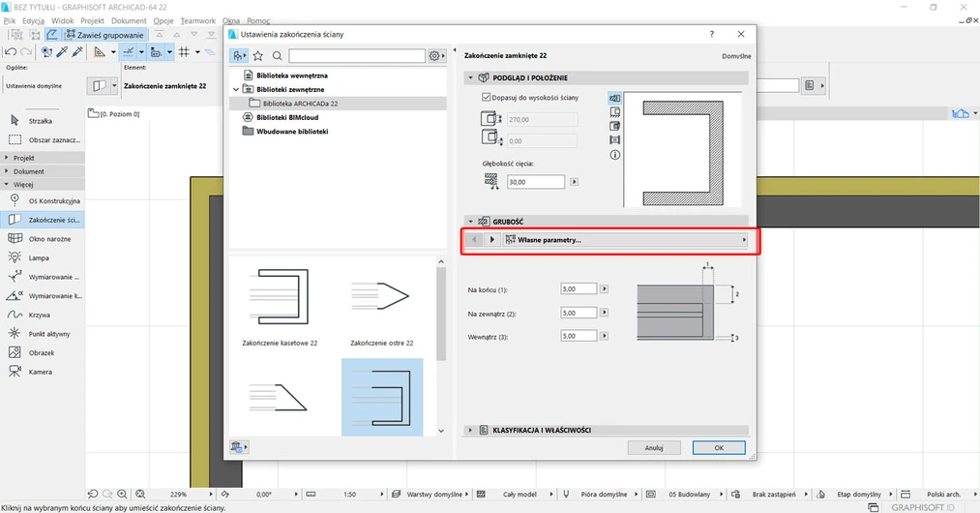Click the library search text field
Viewport: 980px width, 513px height.
coord(357,56)
